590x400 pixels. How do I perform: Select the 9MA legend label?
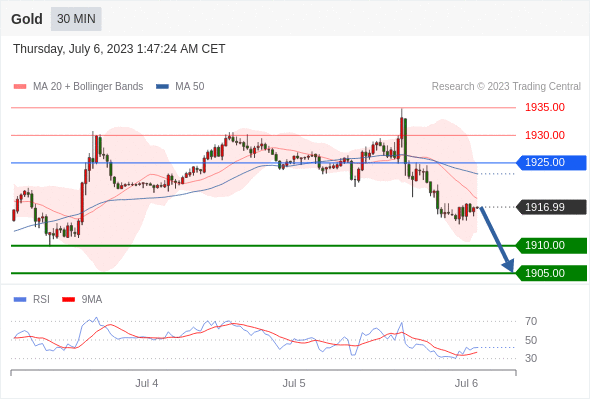click(x=92, y=300)
